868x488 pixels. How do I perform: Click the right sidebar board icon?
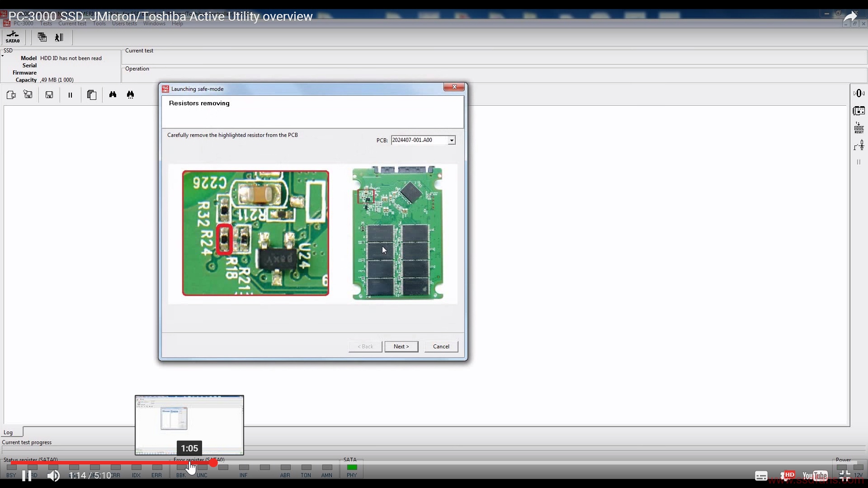coord(859,111)
